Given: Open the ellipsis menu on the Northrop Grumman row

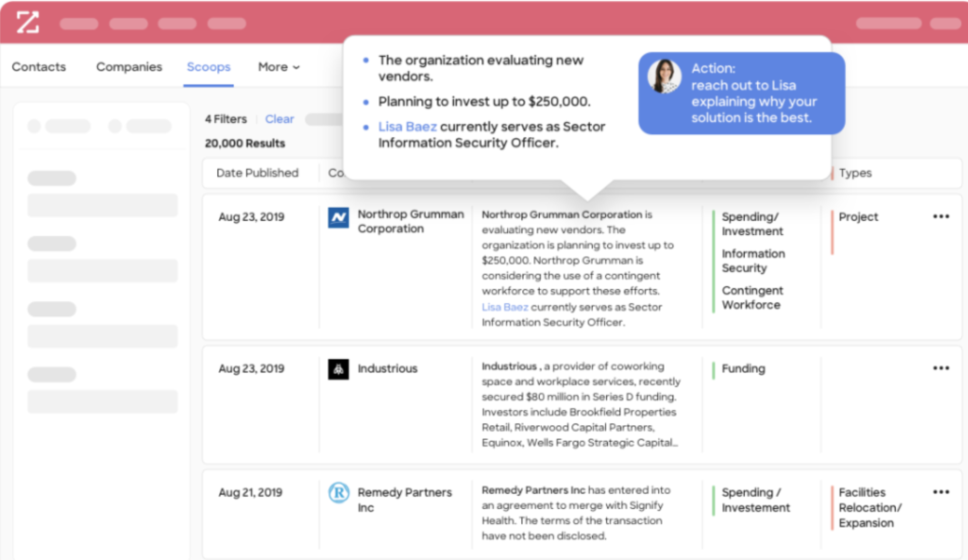Looking at the screenshot, I should [x=940, y=215].
